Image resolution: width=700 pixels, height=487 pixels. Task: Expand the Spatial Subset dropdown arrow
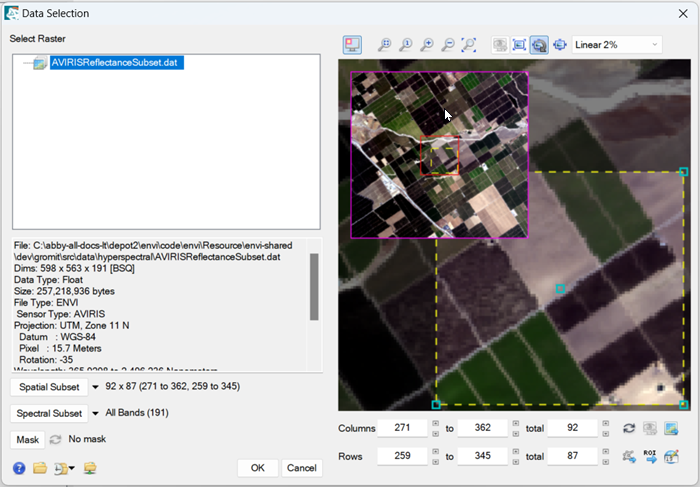(x=96, y=386)
